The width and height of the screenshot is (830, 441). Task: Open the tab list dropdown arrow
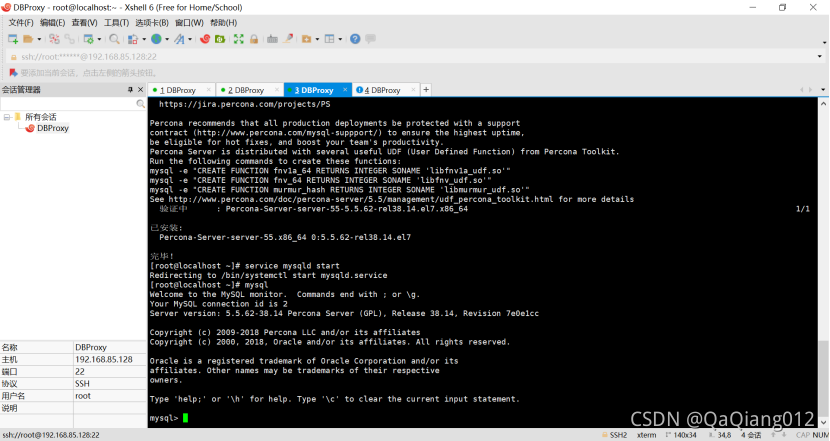click(823, 90)
